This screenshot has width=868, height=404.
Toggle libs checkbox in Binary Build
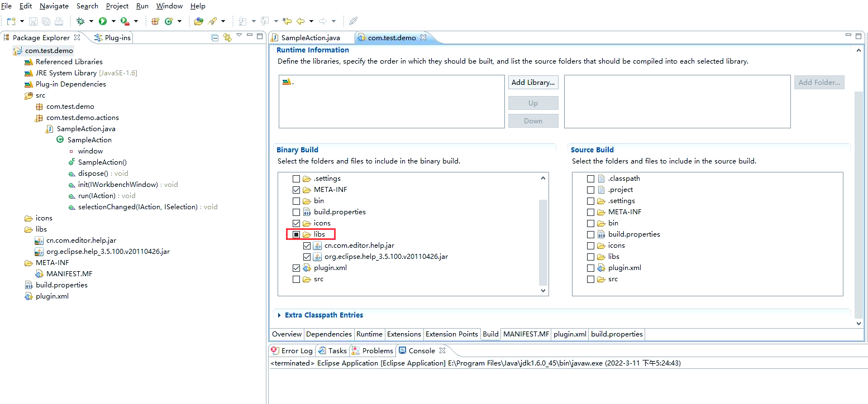pos(297,234)
